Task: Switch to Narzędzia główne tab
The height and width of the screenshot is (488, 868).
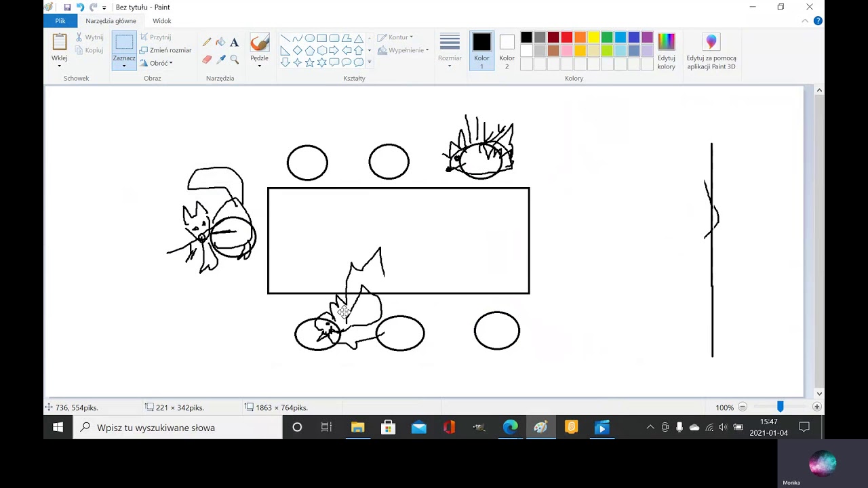Action: [111, 21]
